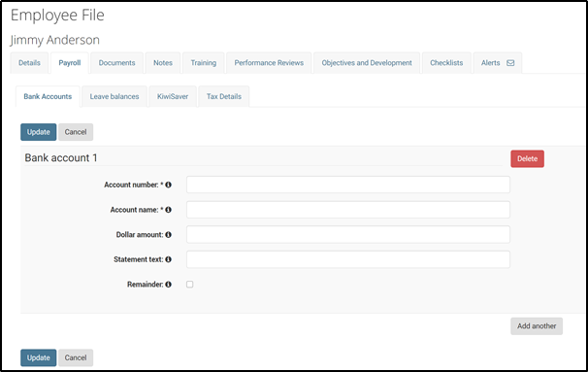
Task: Select the Payroll tab
Action: coord(69,63)
